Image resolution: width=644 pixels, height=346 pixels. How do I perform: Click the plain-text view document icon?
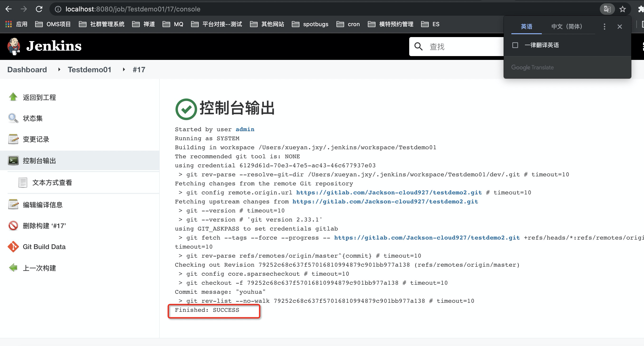pyautogui.click(x=23, y=183)
